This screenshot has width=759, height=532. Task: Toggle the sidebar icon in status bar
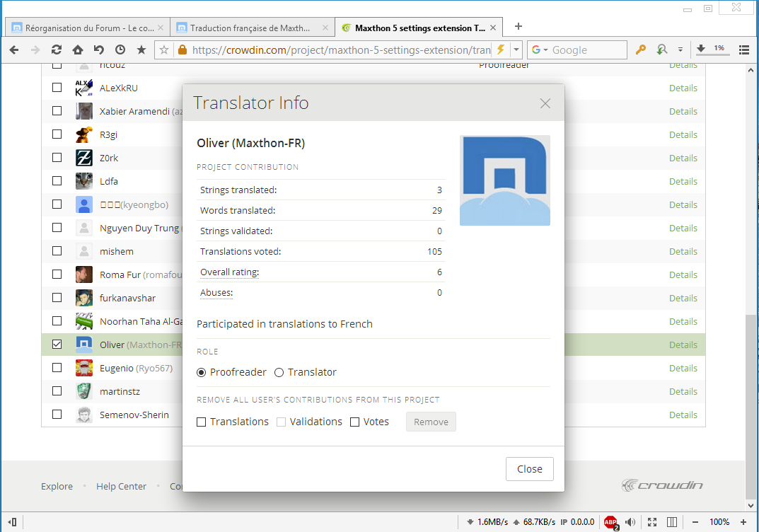click(x=13, y=522)
